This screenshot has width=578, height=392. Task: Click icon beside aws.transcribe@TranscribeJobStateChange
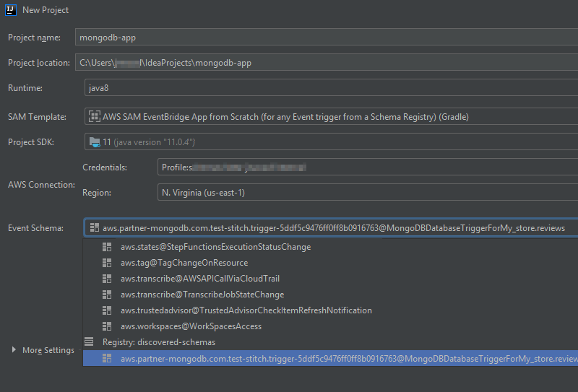point(107,295)
